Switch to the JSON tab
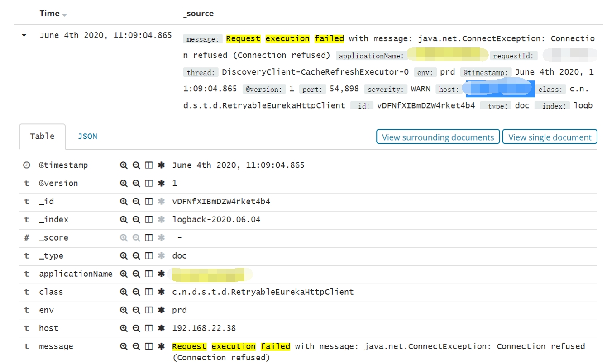This screenshot has height=364, width=607. (x=87, y=136)
